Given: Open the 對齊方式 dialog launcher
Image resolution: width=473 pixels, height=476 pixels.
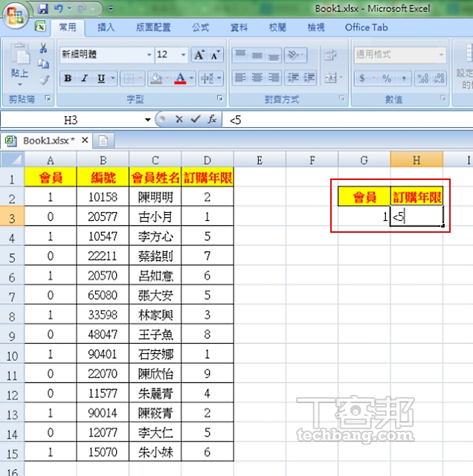Looking at the screenshot, I should [x=342, y=98].
